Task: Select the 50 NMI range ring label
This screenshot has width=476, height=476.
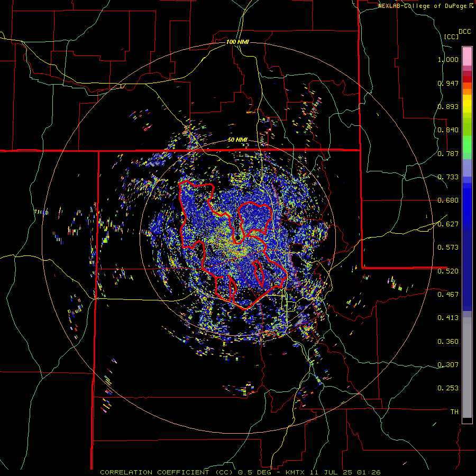Action: pyautogui.click(x=237, y=140)
